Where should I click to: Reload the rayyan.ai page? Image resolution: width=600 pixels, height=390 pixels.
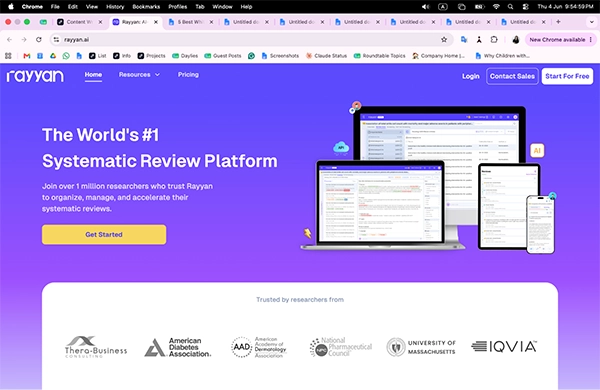coord(39,39)
